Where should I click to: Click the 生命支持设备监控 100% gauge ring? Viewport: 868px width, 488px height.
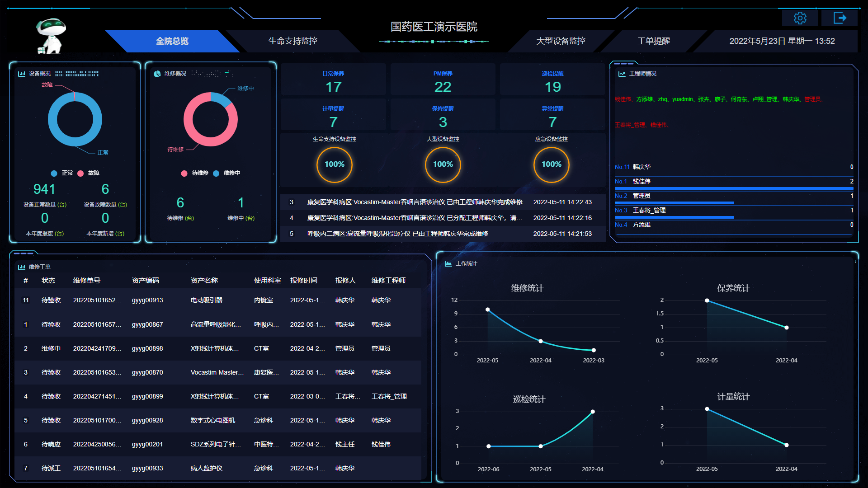[x=334, y=164]
